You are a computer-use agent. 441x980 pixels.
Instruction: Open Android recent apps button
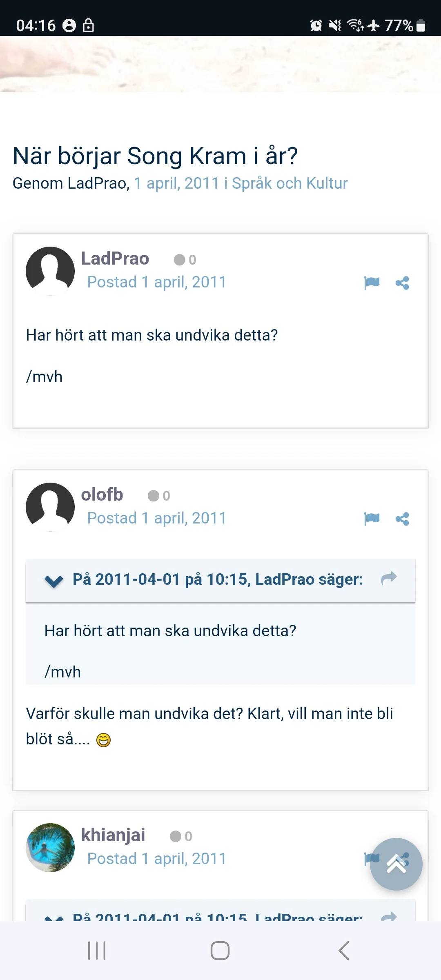97,951
